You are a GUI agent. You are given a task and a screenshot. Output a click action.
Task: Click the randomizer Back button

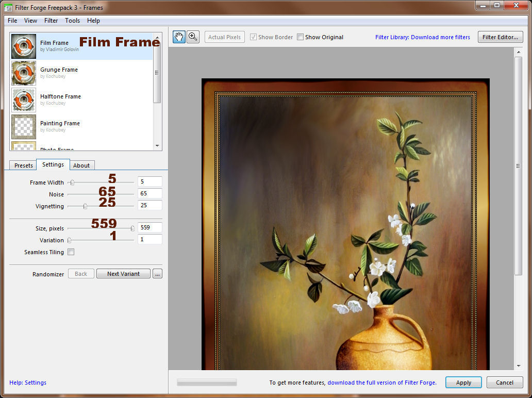81,273
